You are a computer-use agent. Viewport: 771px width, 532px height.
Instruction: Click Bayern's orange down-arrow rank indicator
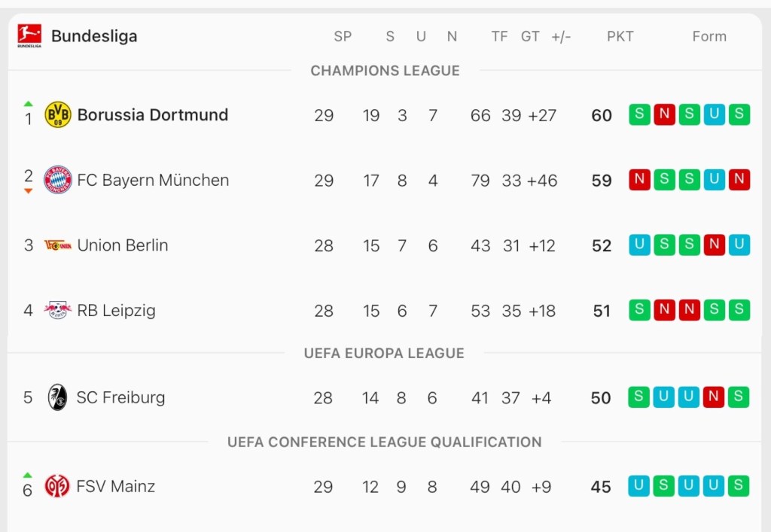click(x=29, y=191)
